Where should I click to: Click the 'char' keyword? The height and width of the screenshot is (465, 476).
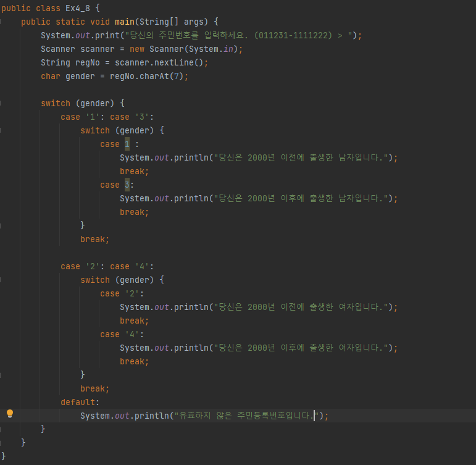(51, 76)
